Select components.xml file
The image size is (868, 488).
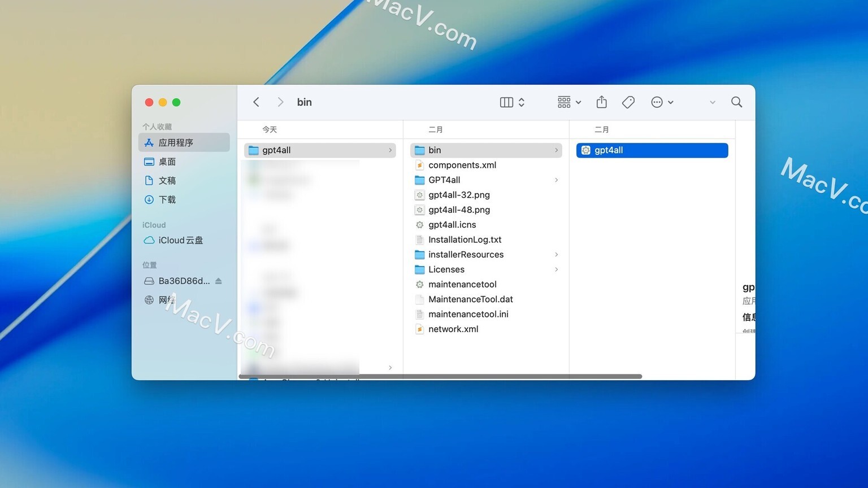486,165
